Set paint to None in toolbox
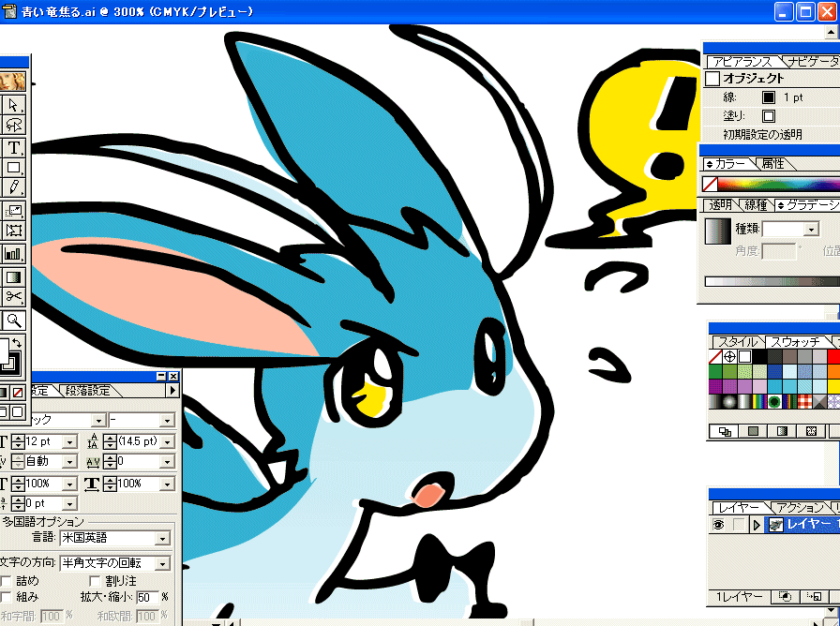Screen dimensions: 840x626 [x=18, y=393]
